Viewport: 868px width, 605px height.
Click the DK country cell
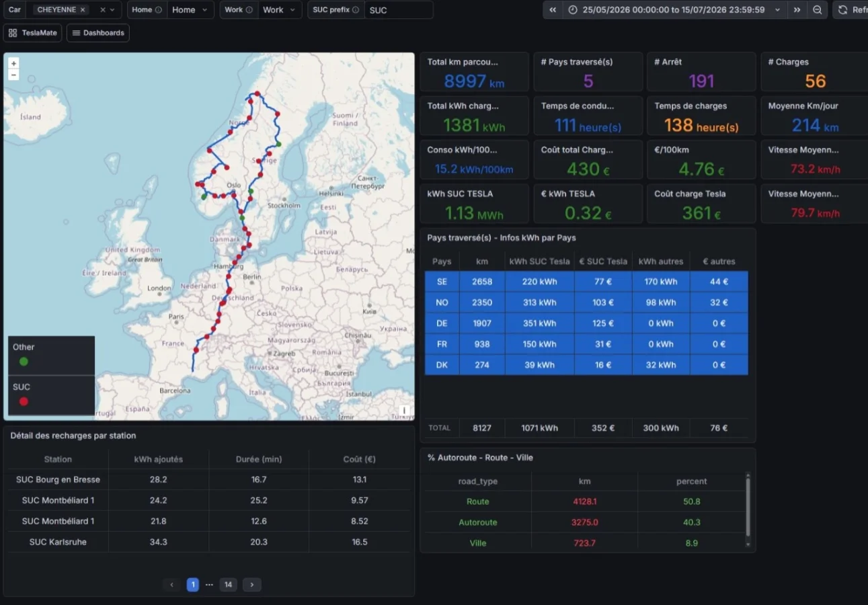(x=442, y=365)
